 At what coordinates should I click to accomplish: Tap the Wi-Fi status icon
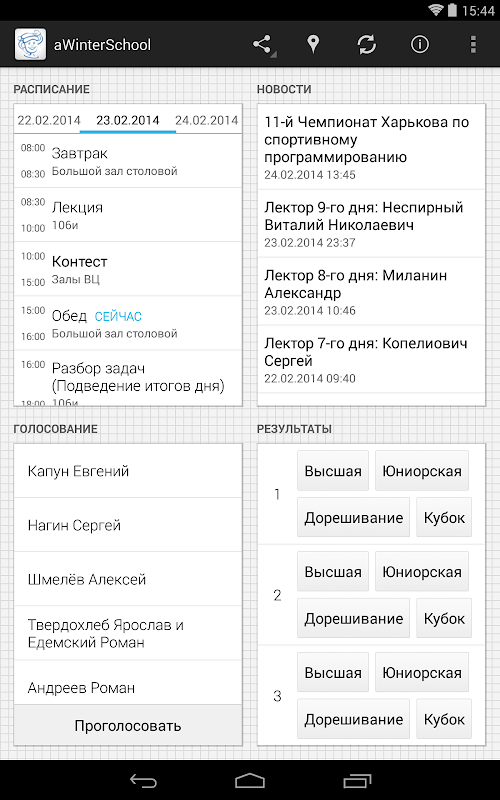(x=435, y=10)
